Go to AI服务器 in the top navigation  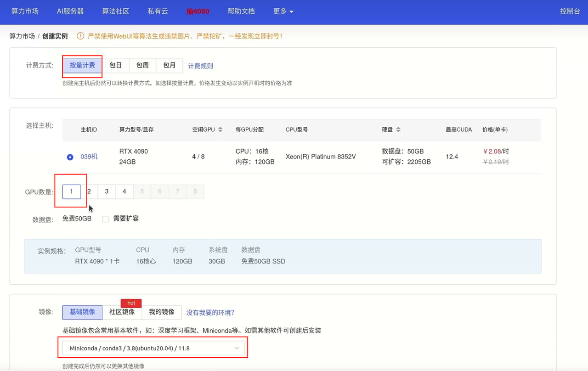70,11
